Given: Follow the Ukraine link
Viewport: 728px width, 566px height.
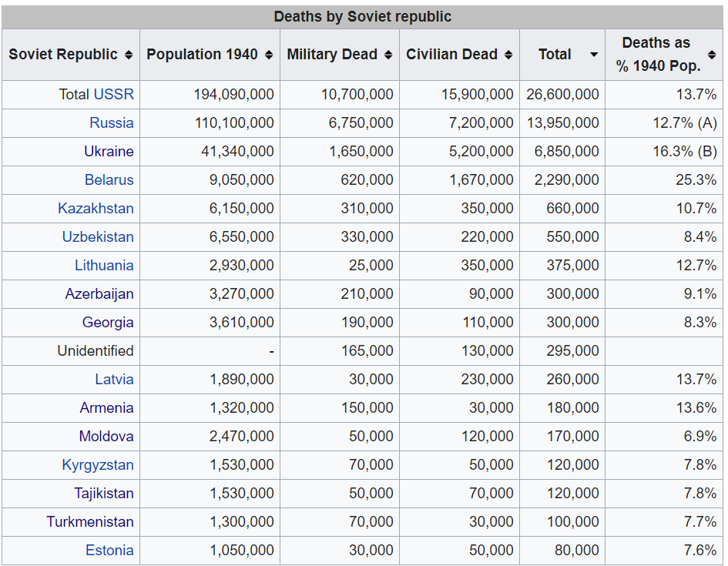Looking at the screenshot, I should 109,151.
